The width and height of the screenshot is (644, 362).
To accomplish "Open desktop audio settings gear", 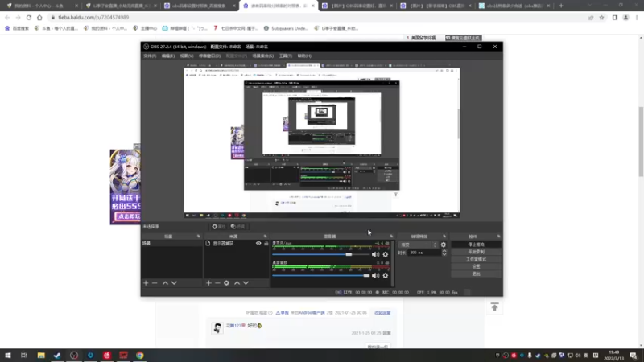I will [386, 275].
